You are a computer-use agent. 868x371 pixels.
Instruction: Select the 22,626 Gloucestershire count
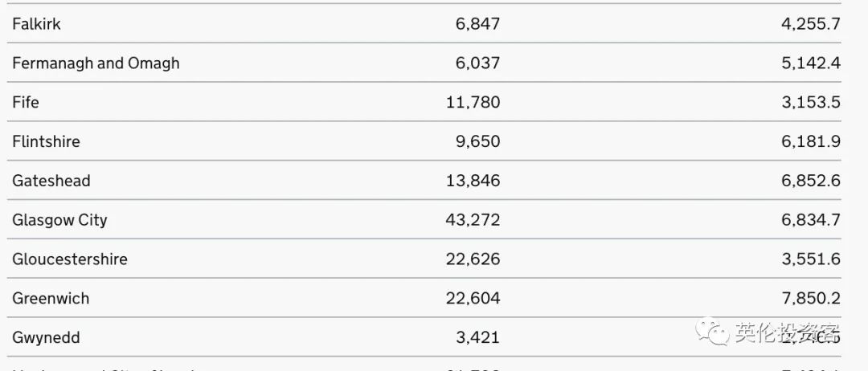[473, 259]
